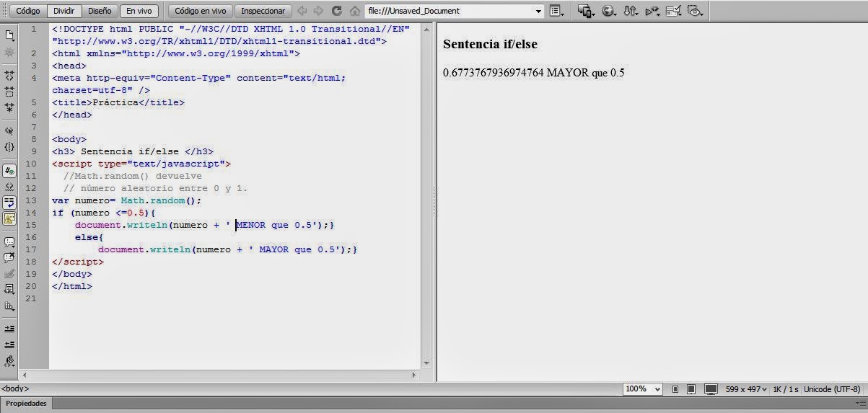This screenshot has width=868, height=413.
Task: Toggle the Inspeccionar button
Action: tap(263, 11)
